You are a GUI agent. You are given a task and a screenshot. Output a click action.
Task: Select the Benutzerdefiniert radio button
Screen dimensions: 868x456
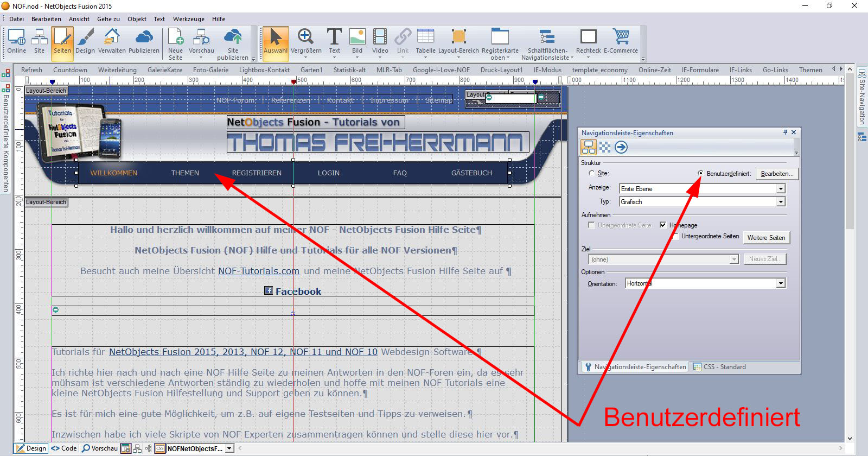700,173
